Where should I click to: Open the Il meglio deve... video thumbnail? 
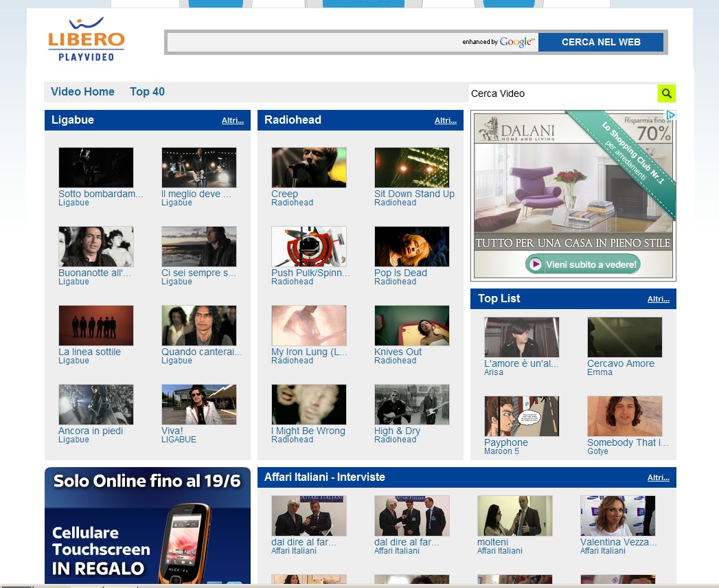tap(199, 168)
